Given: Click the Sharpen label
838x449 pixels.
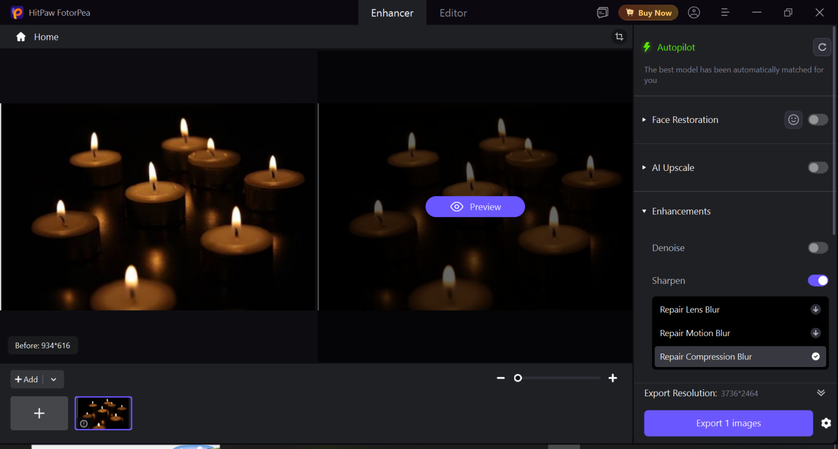Looking at the screenshot, I should tap(669, 281).
